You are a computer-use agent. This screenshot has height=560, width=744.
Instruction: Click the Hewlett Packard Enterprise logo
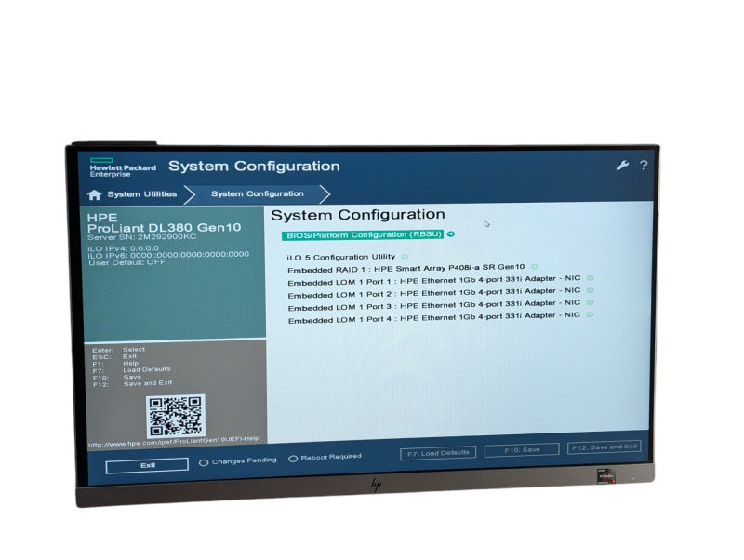(123, 167)
